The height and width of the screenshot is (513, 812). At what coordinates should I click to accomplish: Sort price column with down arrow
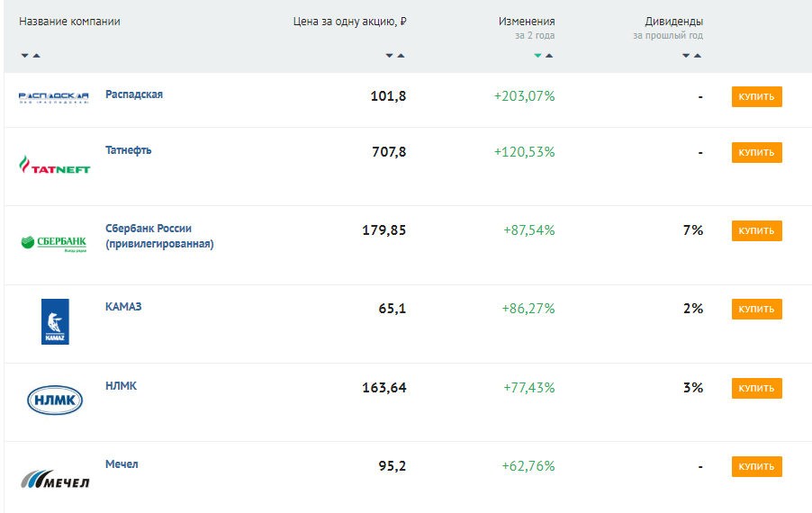pos(390,56)
